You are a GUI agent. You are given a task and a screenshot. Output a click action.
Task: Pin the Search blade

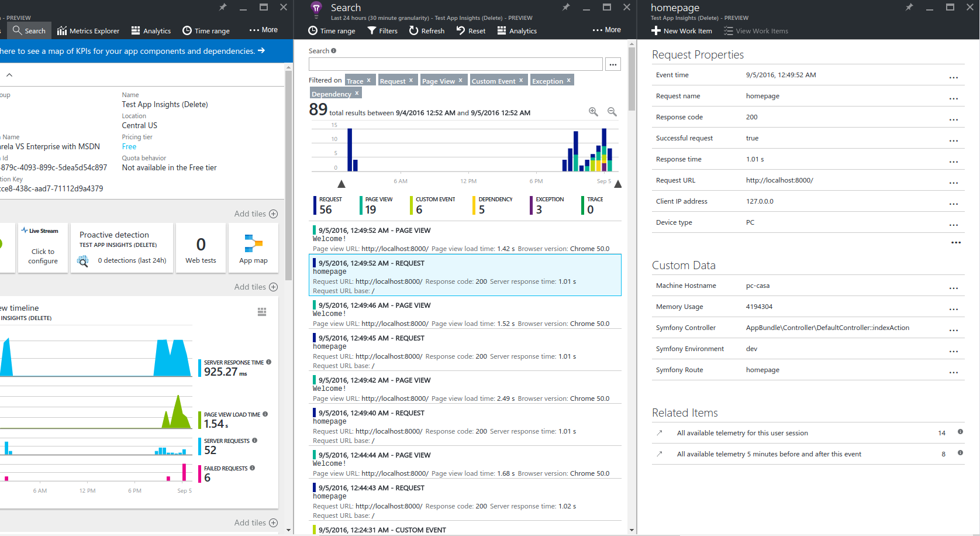(566, 7)
